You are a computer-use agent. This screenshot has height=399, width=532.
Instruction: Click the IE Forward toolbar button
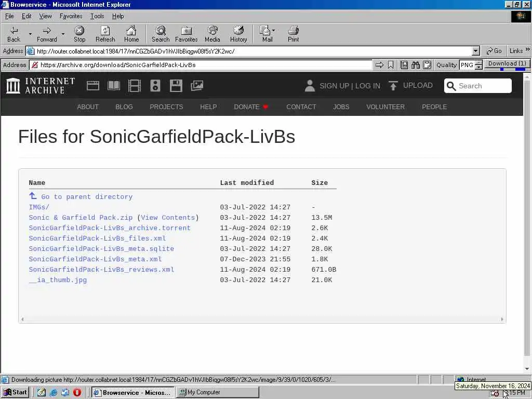pyautogui.click(x=47, y=34)
